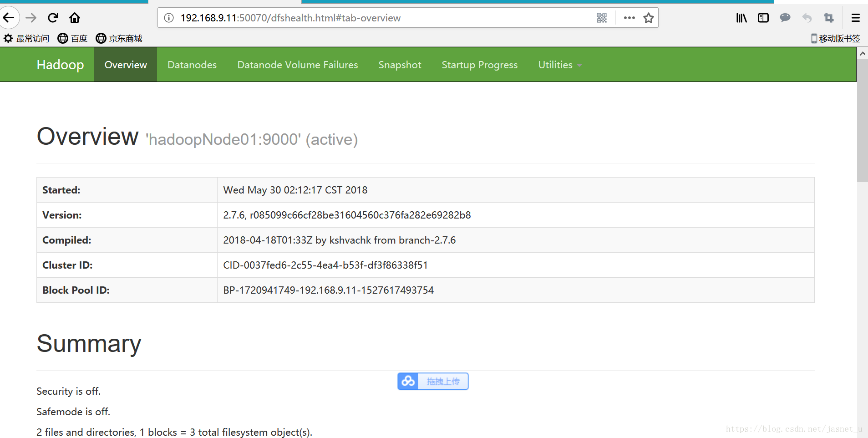Open the 京东商城 bookmark
The image size is (868, 438).
pos(119,39)
